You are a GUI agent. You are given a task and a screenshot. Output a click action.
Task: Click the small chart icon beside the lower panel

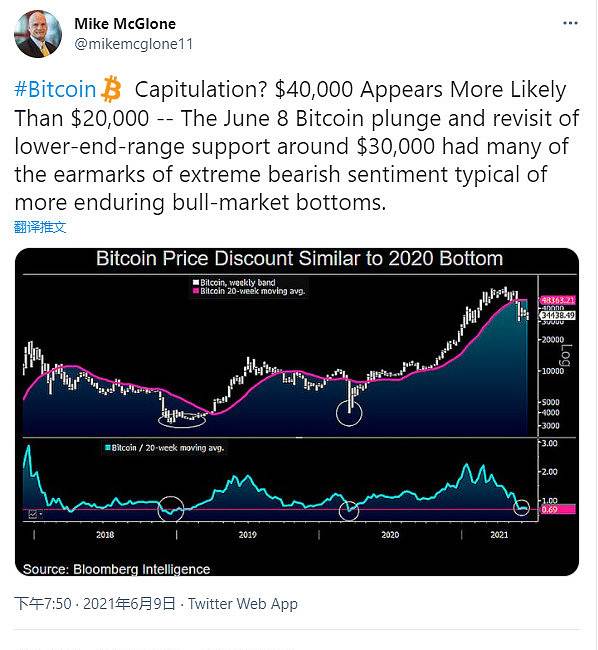(x=33, y=514)
